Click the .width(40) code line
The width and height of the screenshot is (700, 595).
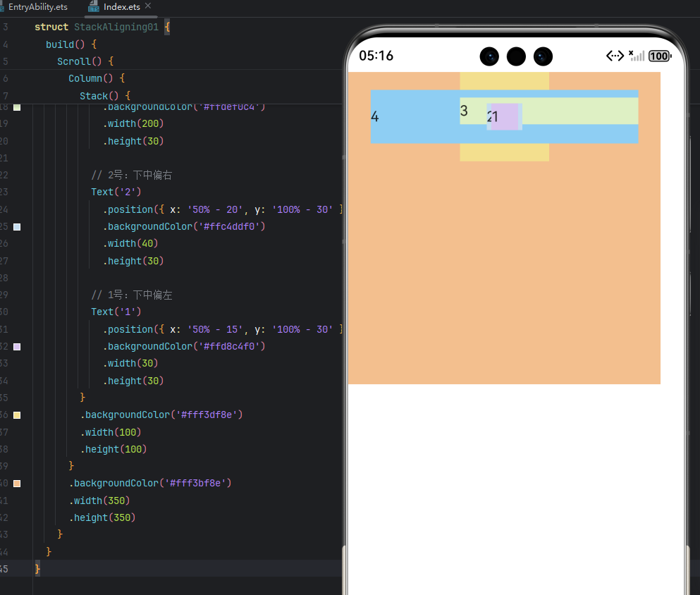coord(130,243)
